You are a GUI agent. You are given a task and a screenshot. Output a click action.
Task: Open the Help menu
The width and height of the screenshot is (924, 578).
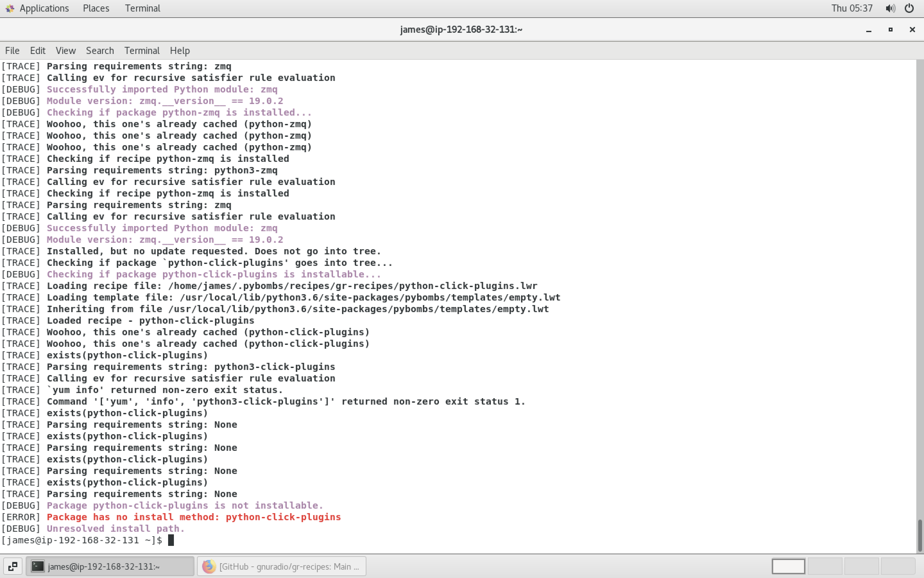click(x=180, y=50)
